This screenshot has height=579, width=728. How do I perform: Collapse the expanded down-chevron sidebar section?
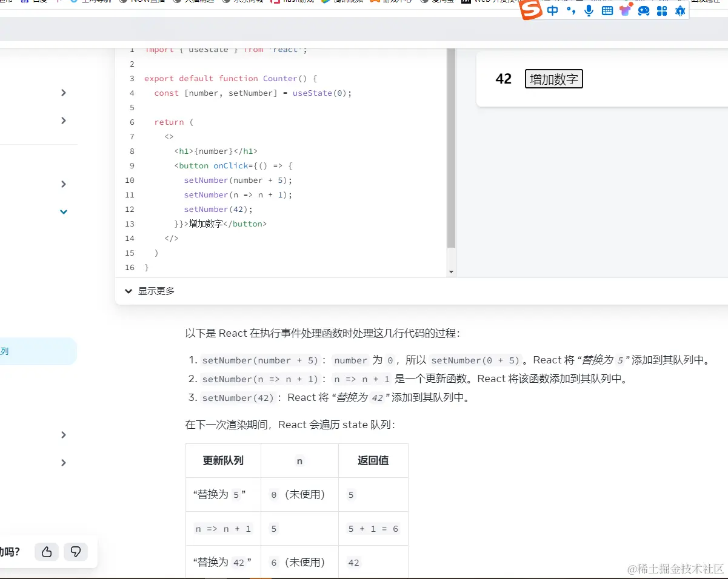coord(64,212)
